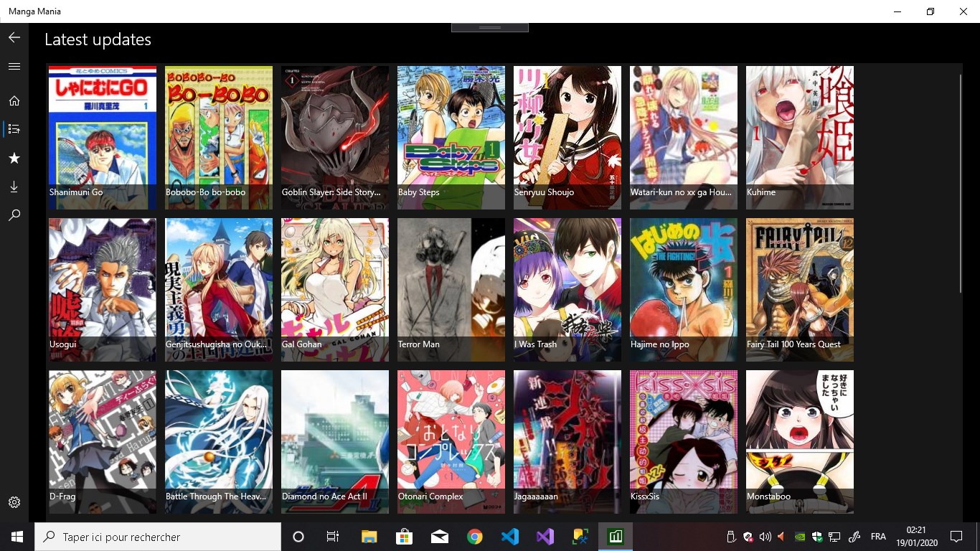Open the Downloads icon in sidebar
Viewport: 980px width, 551px height.
(x=14, y=187)
